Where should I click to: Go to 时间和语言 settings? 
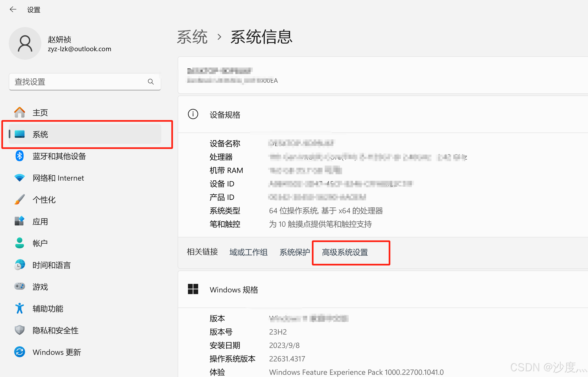tap(51, 265)
